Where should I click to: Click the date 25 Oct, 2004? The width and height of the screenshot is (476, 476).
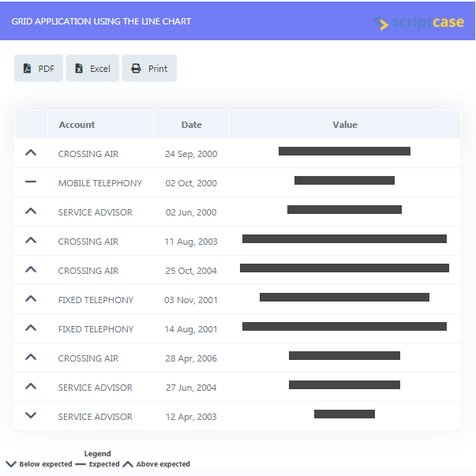191,271
